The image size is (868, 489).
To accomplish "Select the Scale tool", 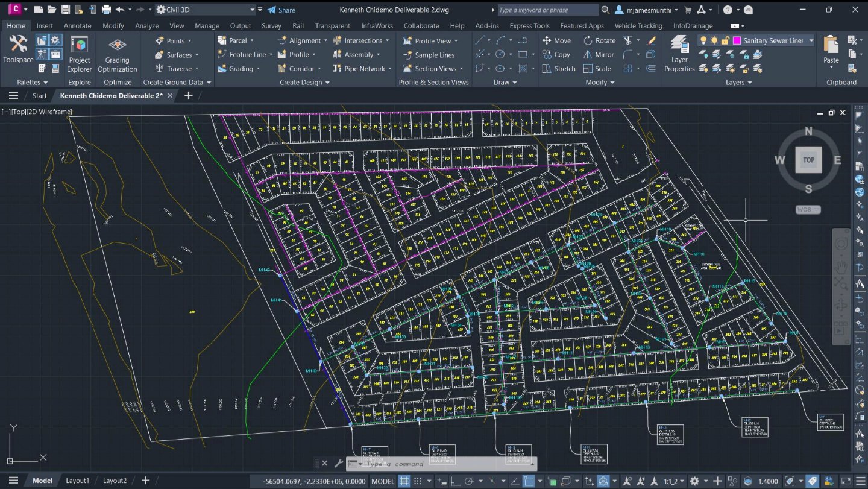I will tap(597, 68).
